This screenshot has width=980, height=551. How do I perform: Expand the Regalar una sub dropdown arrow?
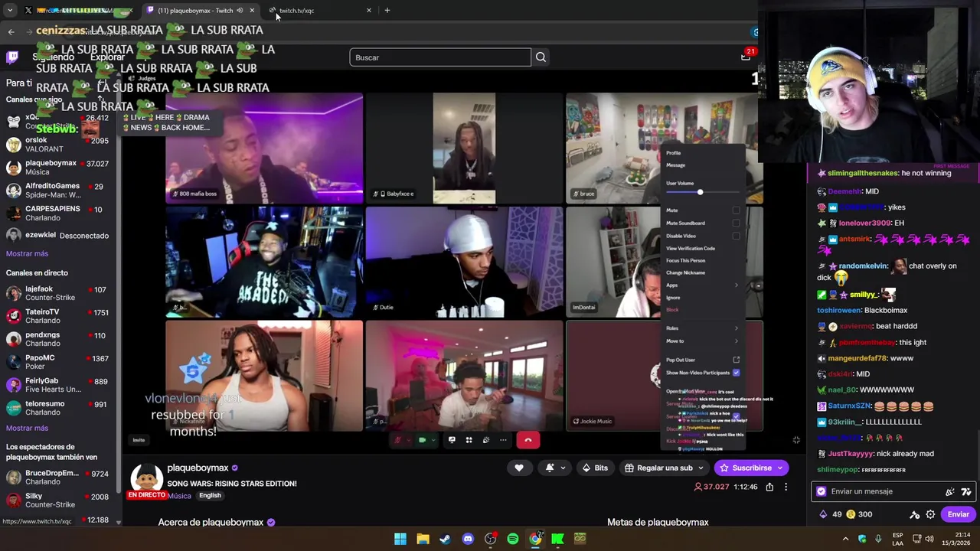coord(702,468)
